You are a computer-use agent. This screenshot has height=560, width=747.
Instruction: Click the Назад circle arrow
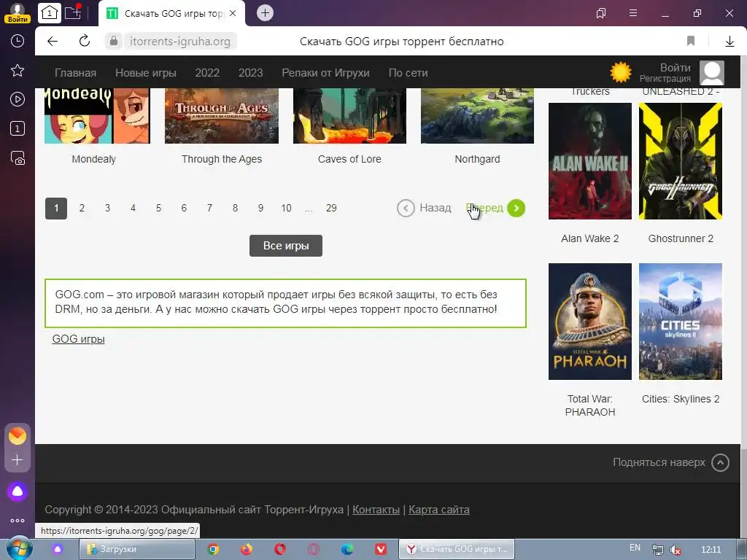pos(406,208)
